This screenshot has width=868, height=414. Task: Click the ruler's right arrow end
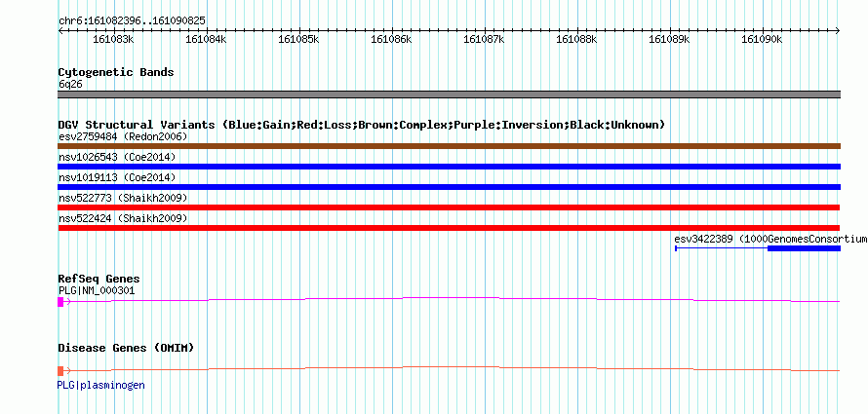(838, 31)
